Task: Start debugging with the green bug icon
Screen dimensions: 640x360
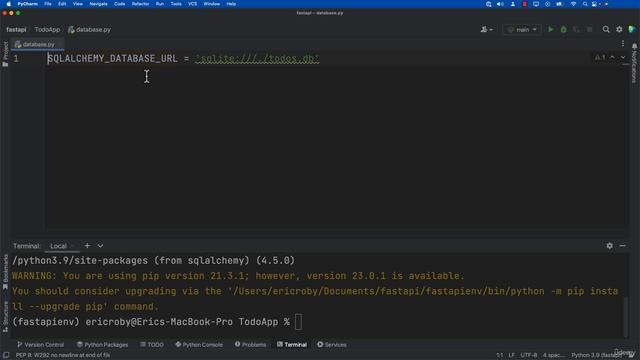Action: point(564,29)
